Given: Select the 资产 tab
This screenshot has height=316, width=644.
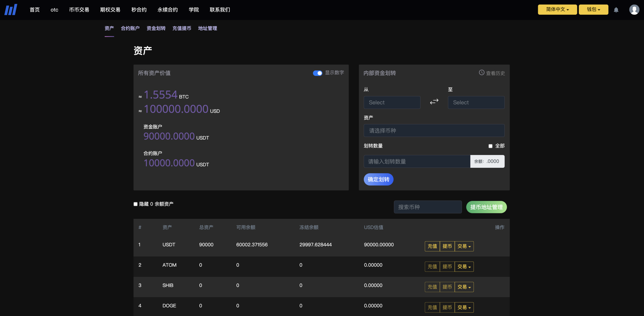Looking at the screenshot, I should tap(109, 28).
